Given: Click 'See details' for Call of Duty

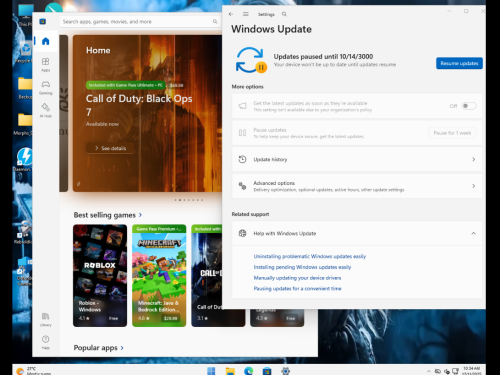Looking at the screenshot, I should click(111, 148).
